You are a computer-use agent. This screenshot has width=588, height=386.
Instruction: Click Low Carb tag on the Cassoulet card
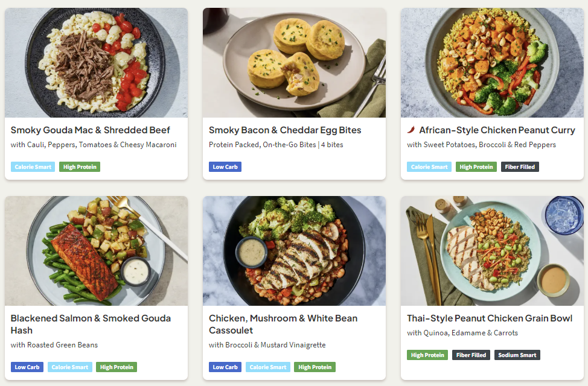pyautogui.click(x=225, y=367)
